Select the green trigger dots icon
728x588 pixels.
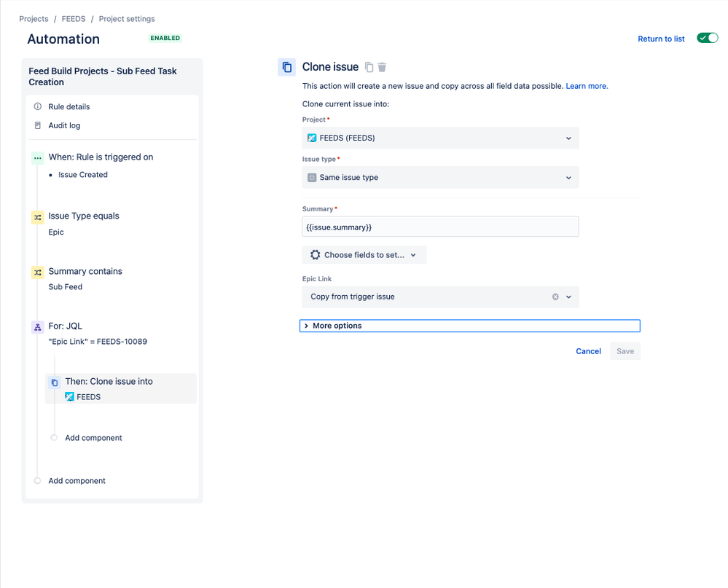coord(38,158)
